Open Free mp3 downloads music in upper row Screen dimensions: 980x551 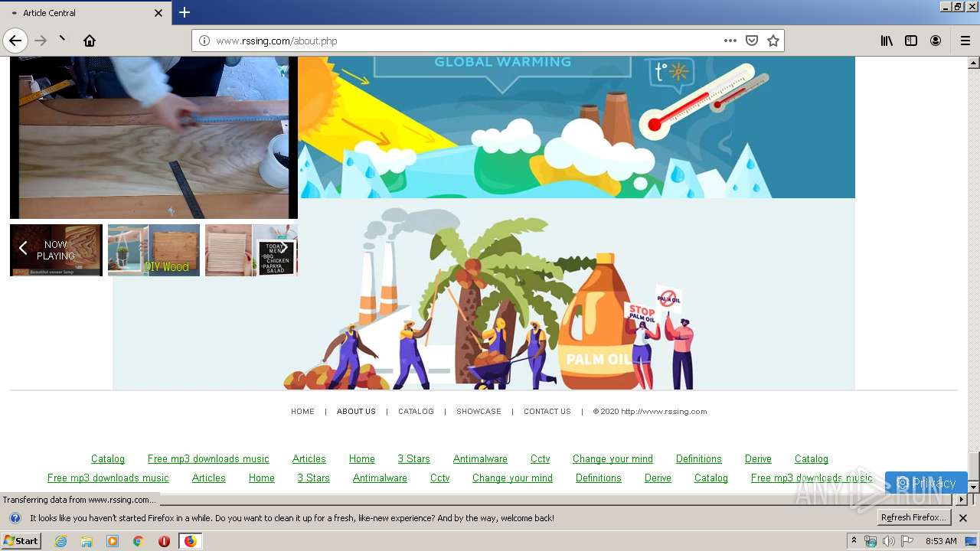(208, 459)
